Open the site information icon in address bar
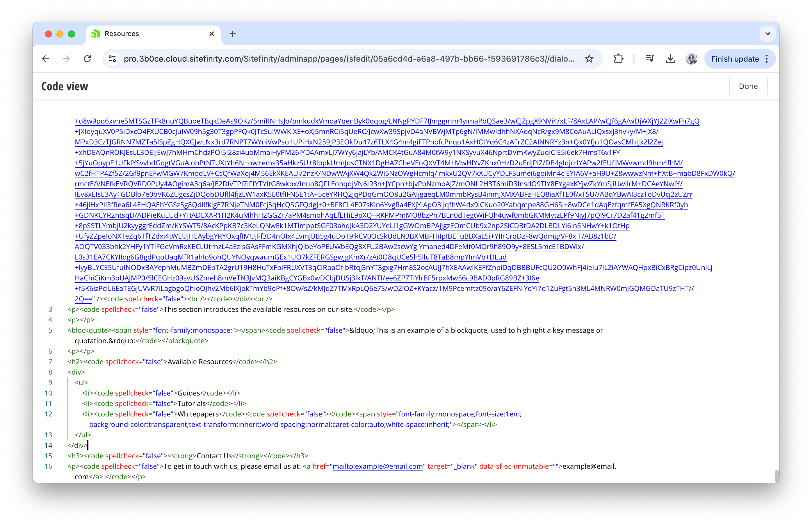 click(112, 59)
